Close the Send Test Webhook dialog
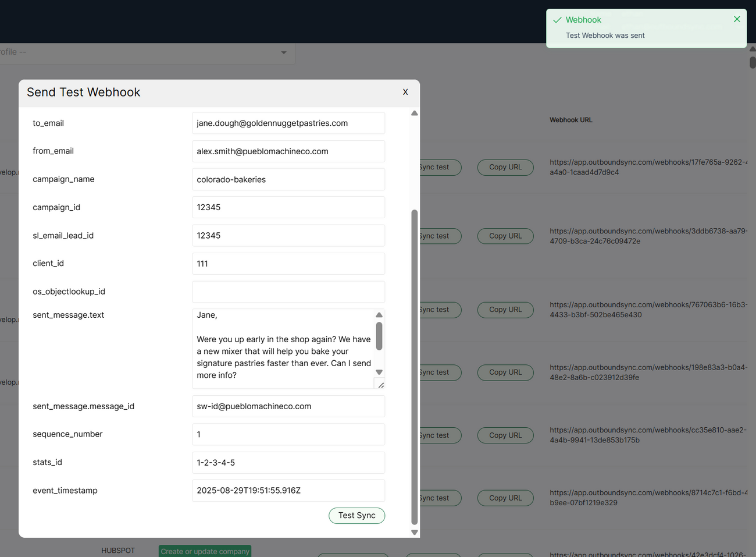This screenshot has width=756, height=557. 405,92
